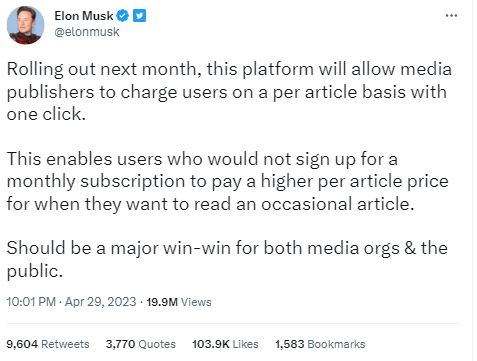
Task: Click the 'Retweets' label text
Action: (65, 344)
